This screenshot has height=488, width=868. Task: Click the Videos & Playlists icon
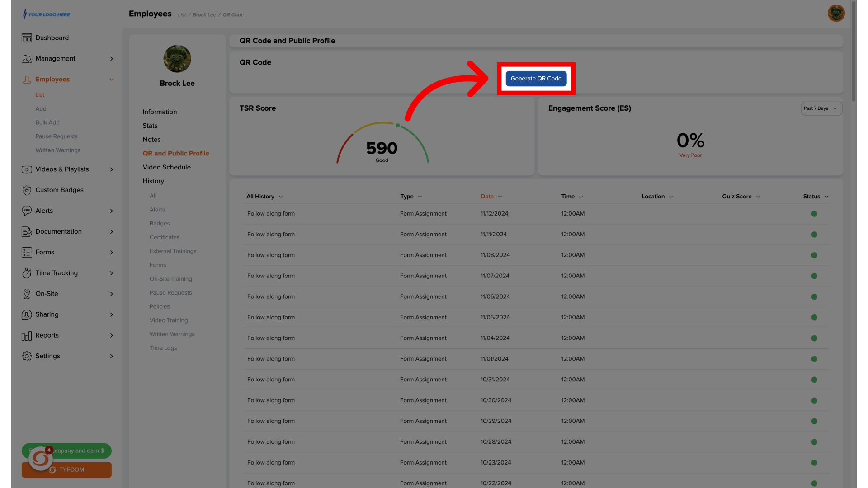[x=27, y=169]
